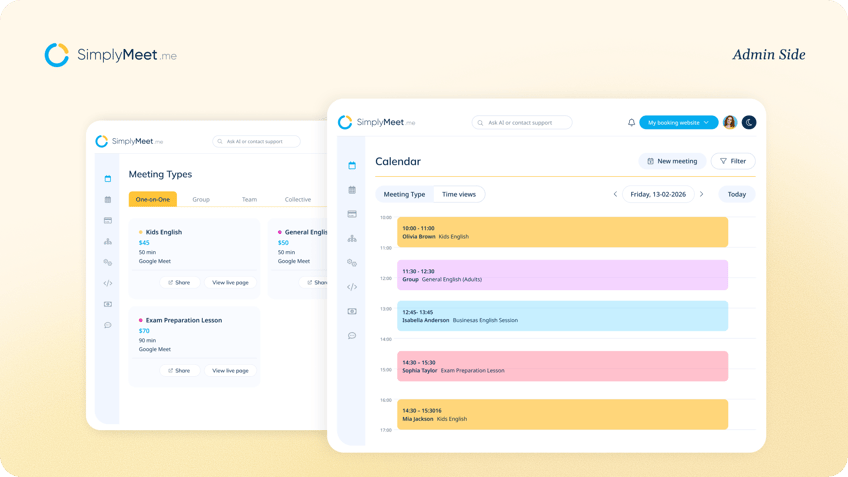Image resolution: width=848 pixels, height=477 pixels.
Task: Select the organization hierarchy sidebar icon in Calendar window
Action: tap(352, 238)
